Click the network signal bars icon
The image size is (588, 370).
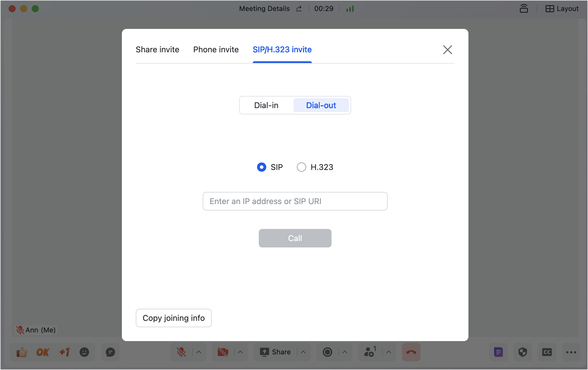tap(350, 9)
